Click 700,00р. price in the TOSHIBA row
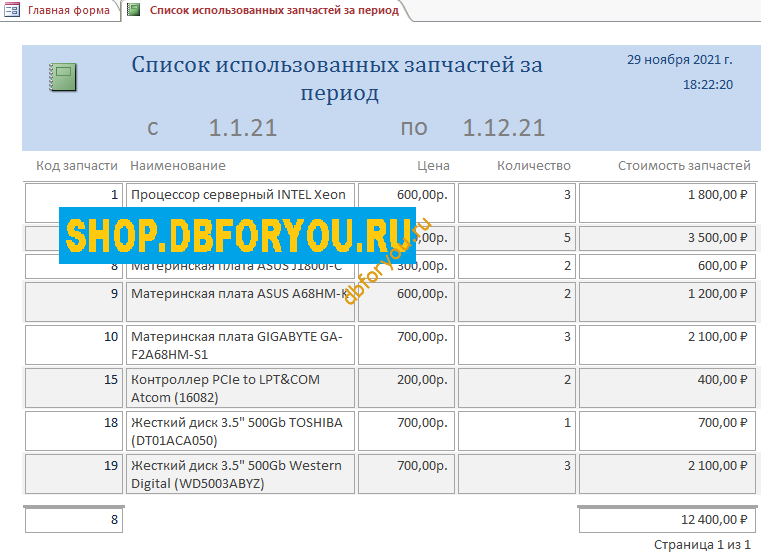The width and height of the screenshot is (761, 554). tap(406, 431)
